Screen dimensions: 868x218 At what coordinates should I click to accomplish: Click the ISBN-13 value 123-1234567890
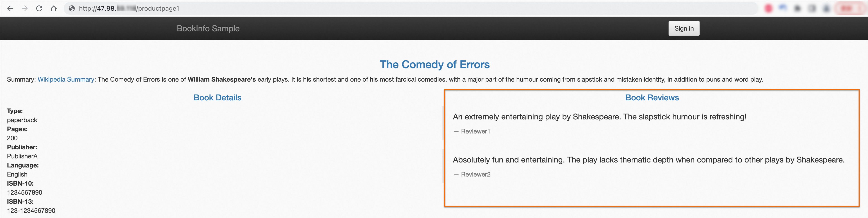click(31, 211)
